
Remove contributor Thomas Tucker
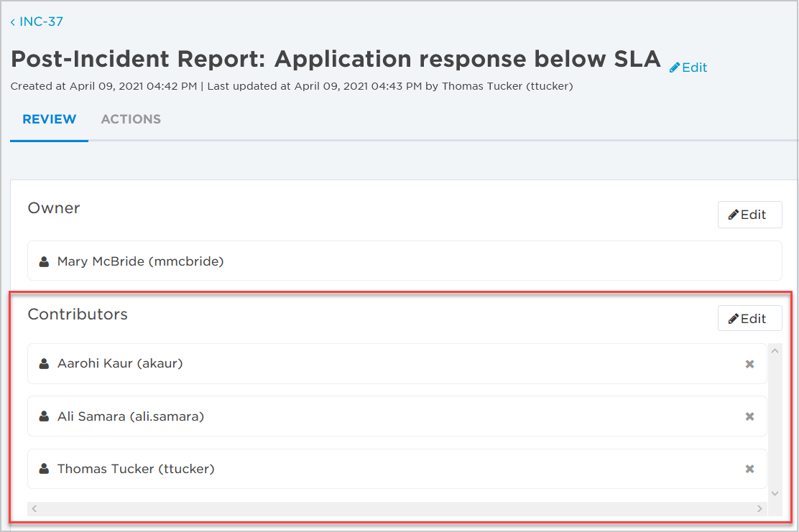(x=749, y=469)
